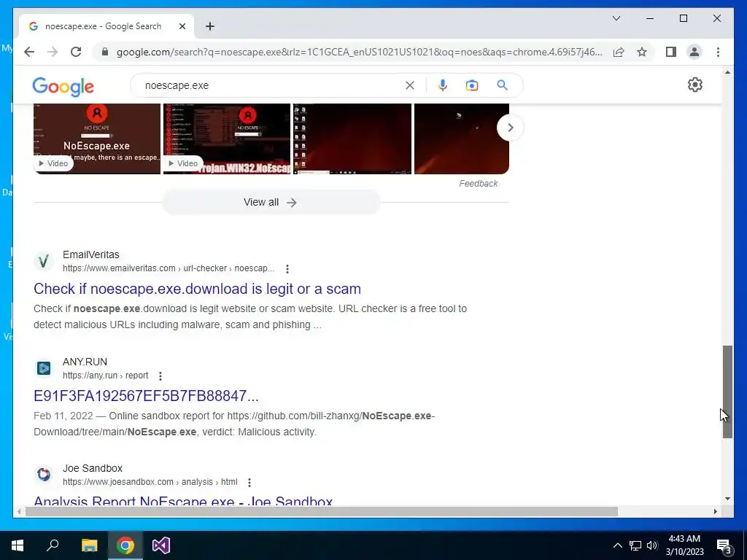Screen dimensions: 747x560
Task: Click the Joe Sandbox site icon
Action: pyautogui.click(x=44, y=475)
